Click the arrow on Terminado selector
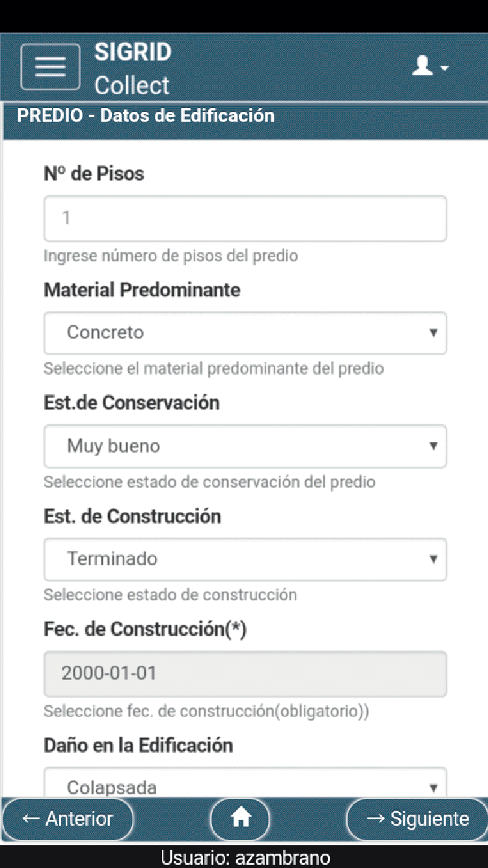The width and height of the screenshot is (488, 868). coord(433,559)
